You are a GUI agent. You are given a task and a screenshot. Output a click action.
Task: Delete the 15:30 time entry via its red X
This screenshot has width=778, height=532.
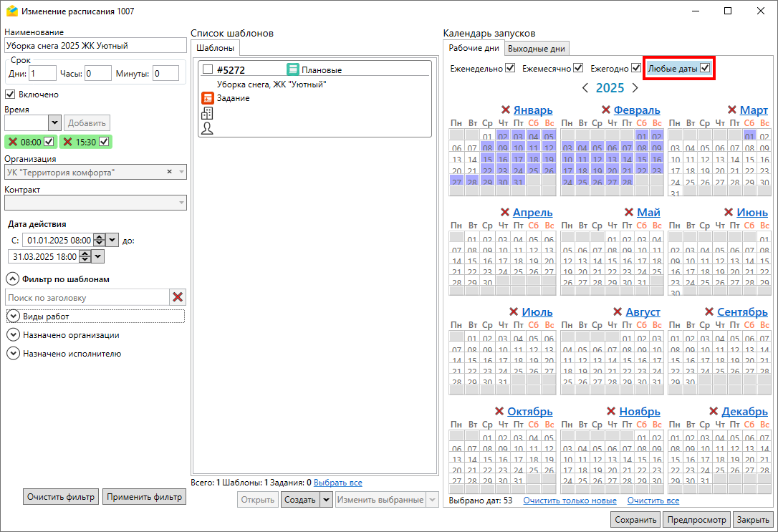[x=67, y=142]
